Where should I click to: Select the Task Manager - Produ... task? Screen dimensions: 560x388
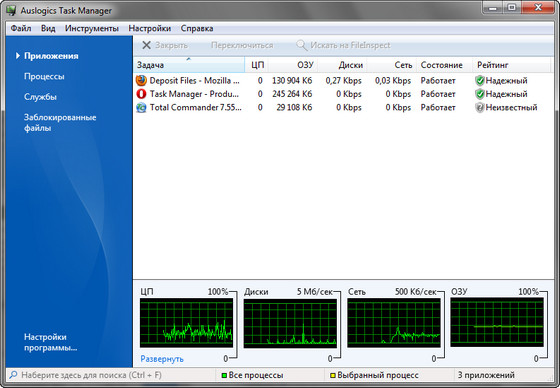[194, 94]
